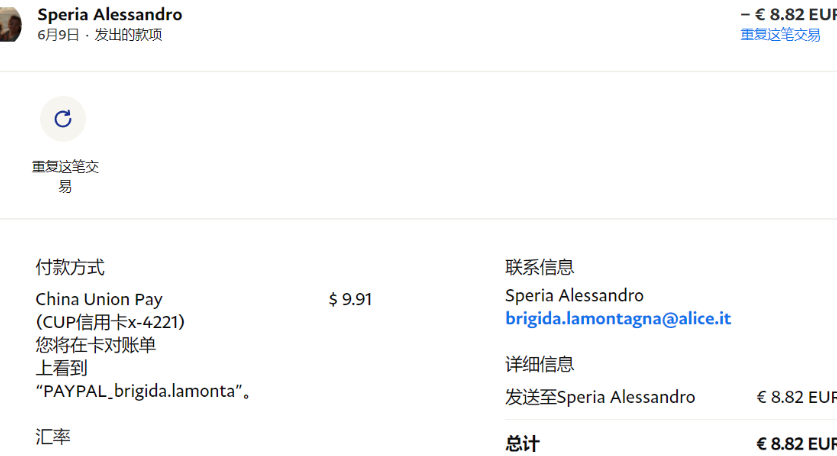Select the CUP信用卡x-4221 card text

click(110, 323)
